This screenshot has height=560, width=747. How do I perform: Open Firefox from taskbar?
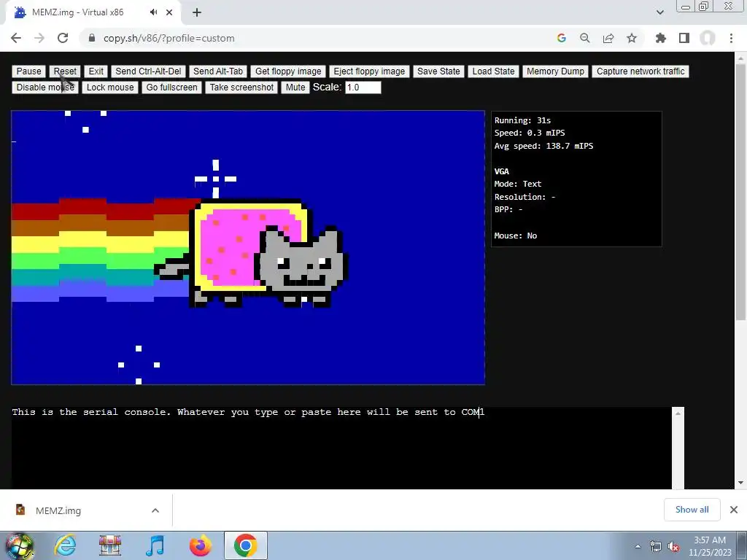click(x=200, y=545)
